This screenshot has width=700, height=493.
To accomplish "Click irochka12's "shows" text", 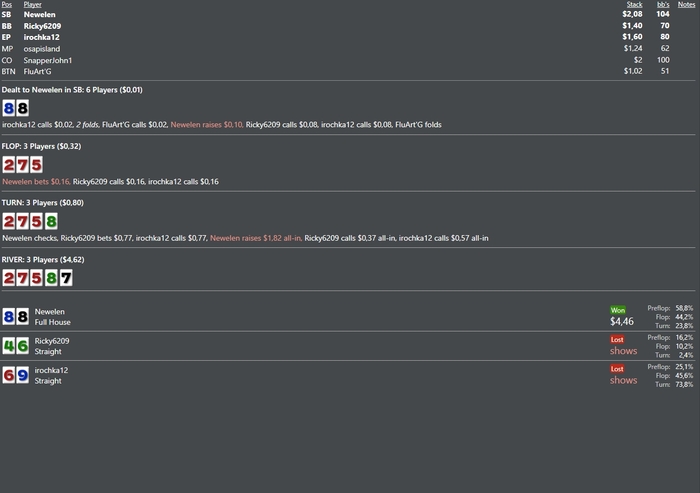I will point(624,380).
